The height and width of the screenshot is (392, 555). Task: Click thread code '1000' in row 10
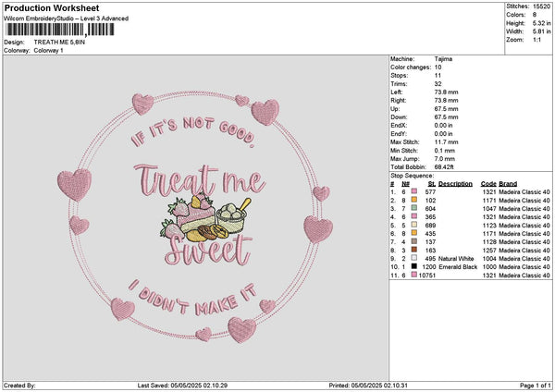tap(489, 267)
